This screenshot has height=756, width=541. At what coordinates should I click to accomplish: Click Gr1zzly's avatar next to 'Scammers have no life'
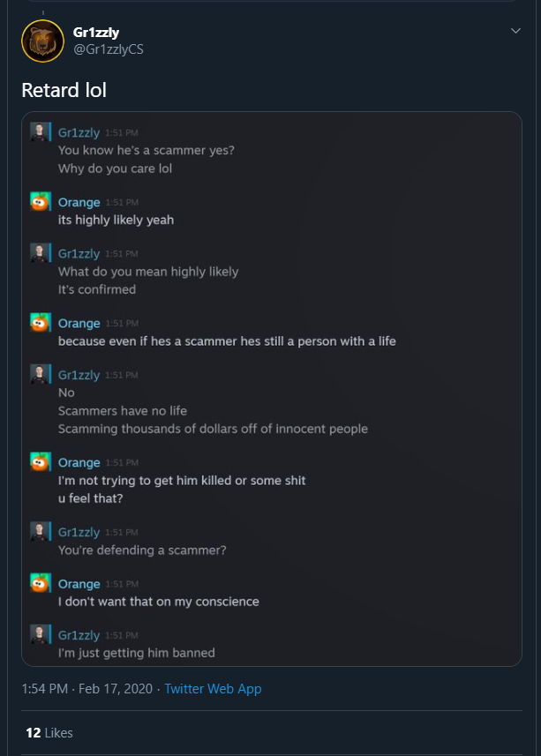coord(39,374)
